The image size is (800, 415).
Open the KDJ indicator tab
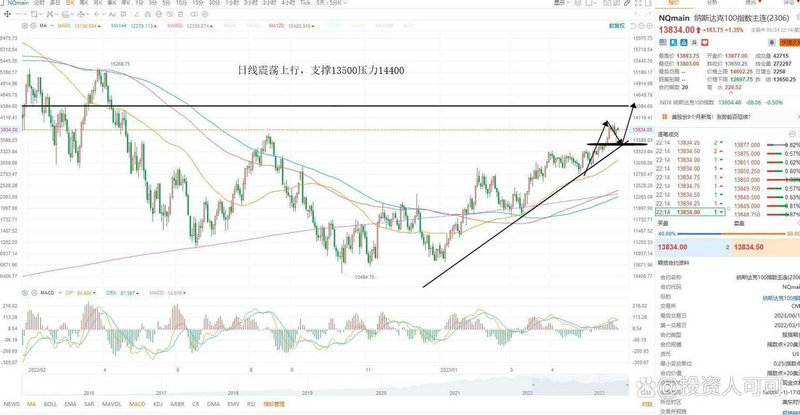(158, 405)
